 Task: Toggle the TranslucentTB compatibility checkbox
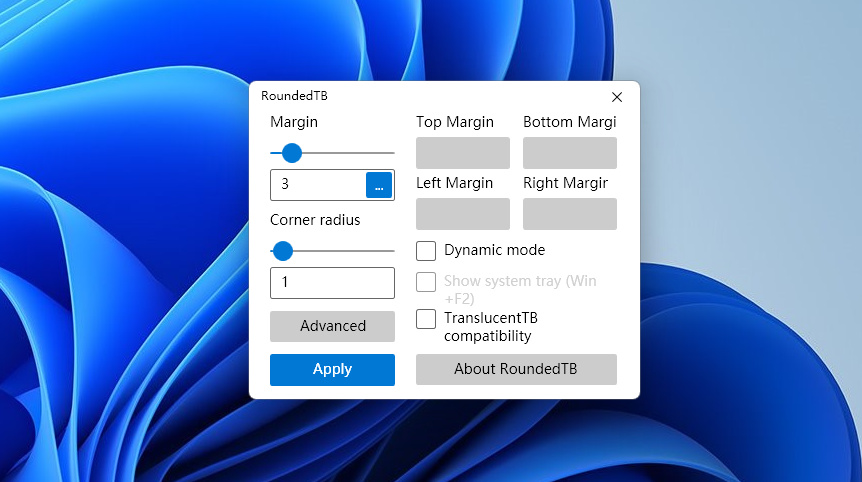[426, 319]
